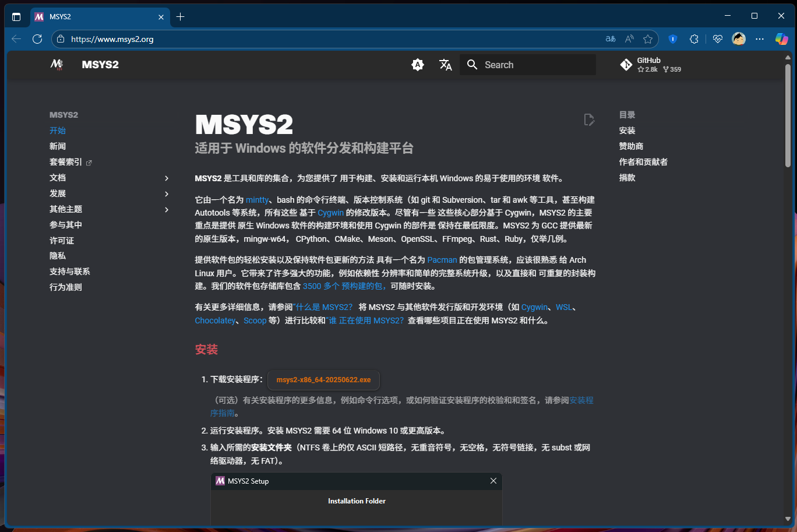The width and height of the screenshot is (797, 532).
Task: Open browser essentials via the heart icon
Action: pos(717,38)
